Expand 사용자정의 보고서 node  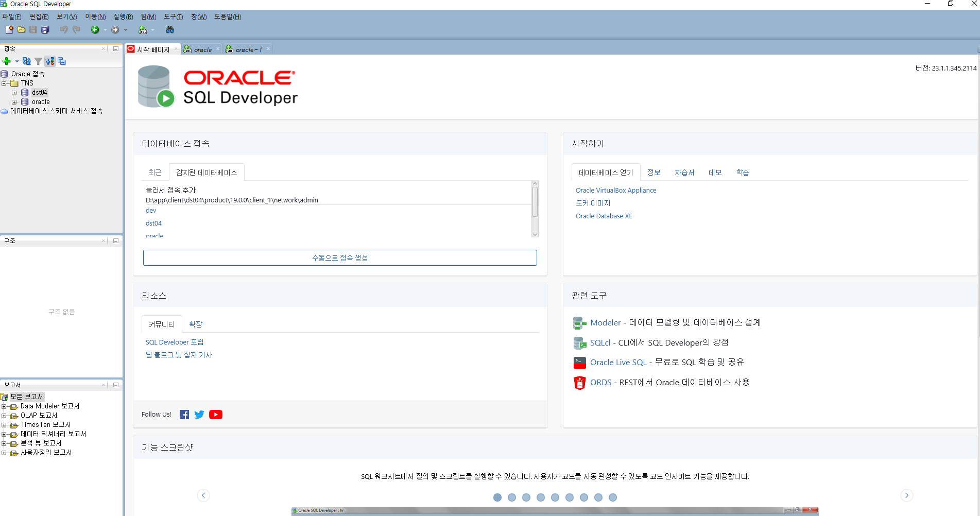click(x=4, y=453)
